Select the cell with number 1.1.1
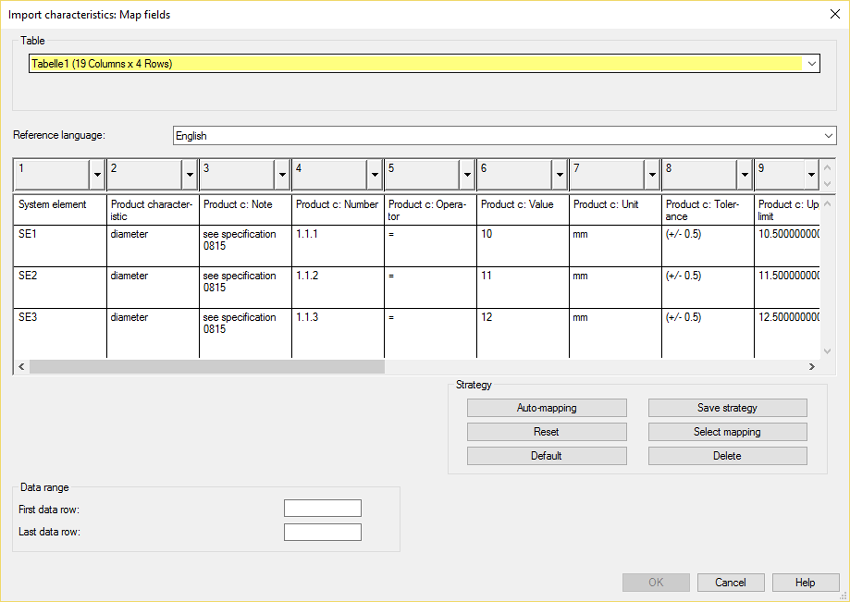 click(x=338, y=245)
